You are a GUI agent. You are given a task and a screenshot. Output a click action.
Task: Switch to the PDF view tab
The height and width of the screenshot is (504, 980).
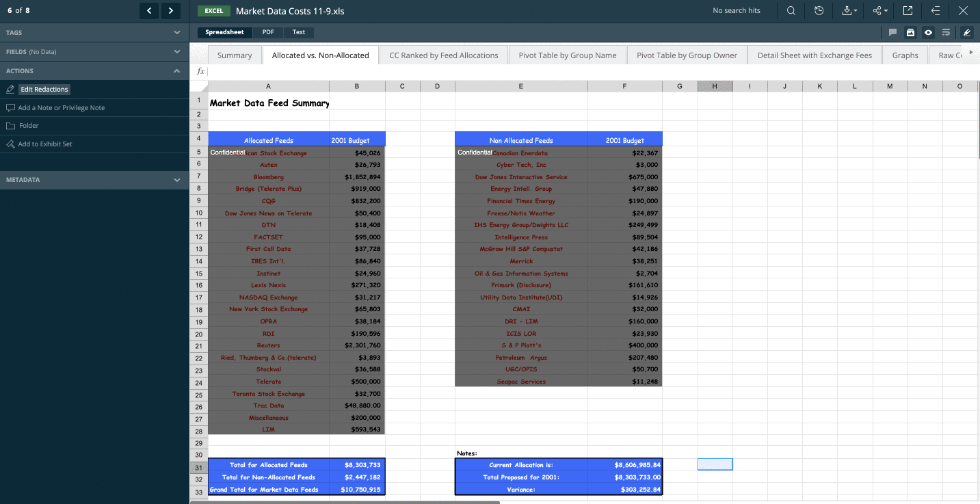click(x=268, y=32)
